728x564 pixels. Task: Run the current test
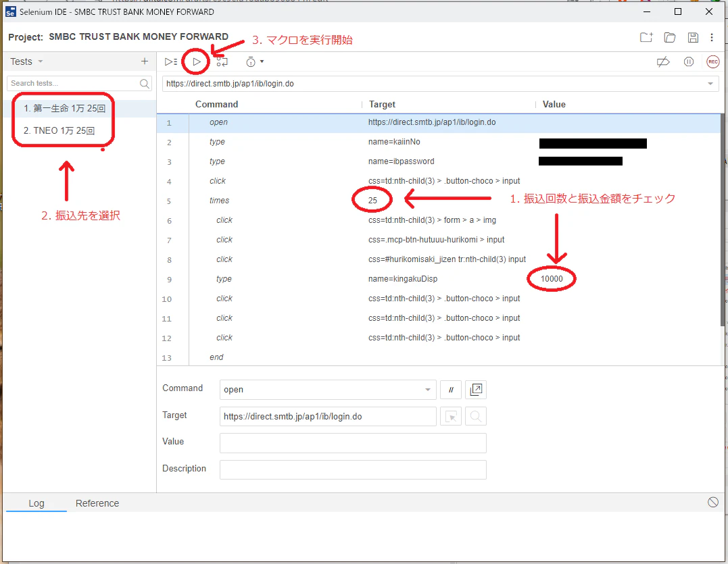click(197, 61)
